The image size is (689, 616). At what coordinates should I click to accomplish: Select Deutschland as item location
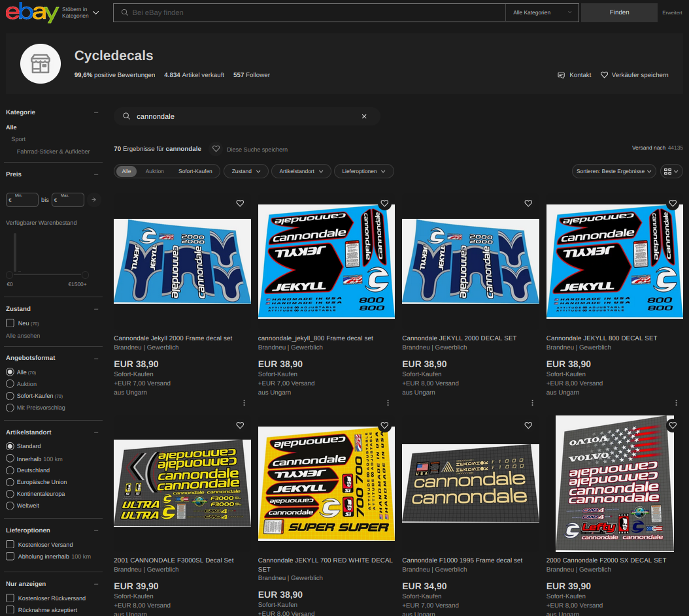pyautogui.click(x=10, y=470)
